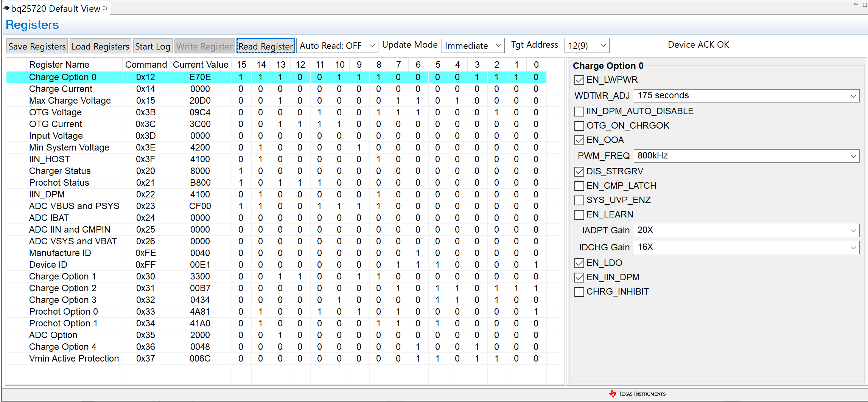
Task: Select the Prochot Status register row
Action: [x=59, y=182]
